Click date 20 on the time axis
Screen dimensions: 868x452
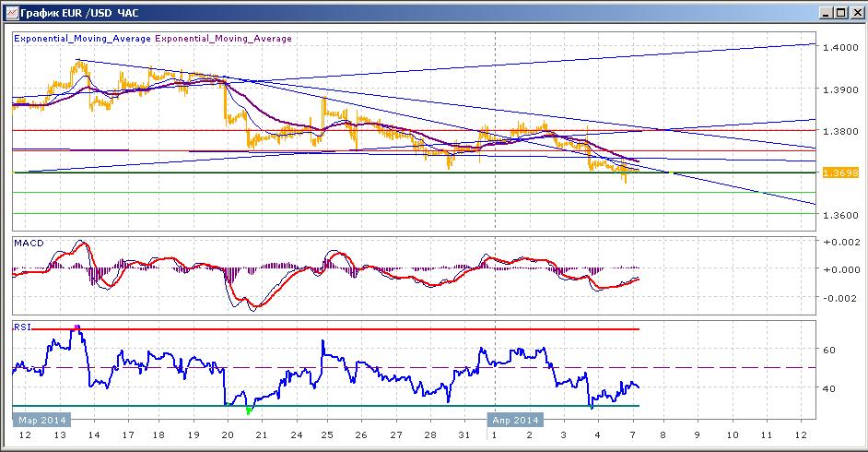[x=228, y=435]
